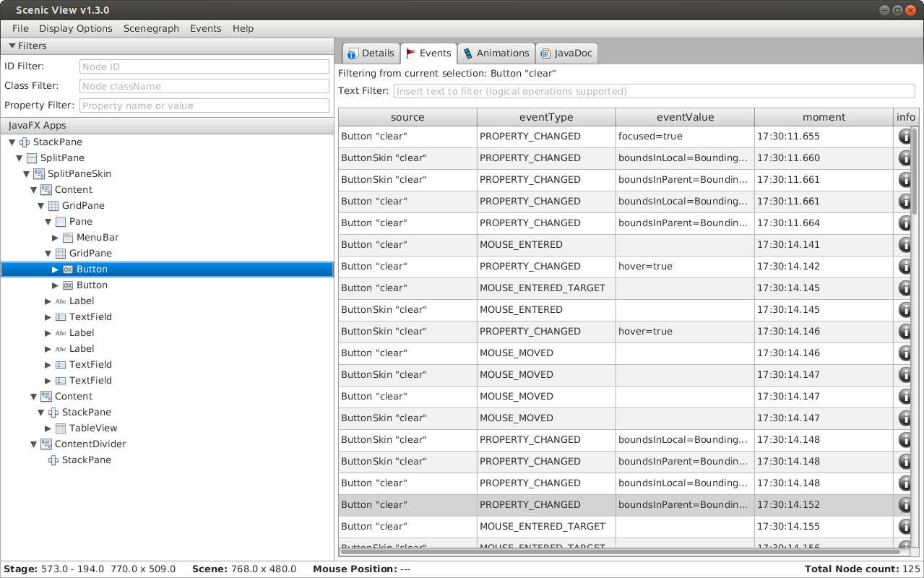Viewport: 924px width, 578px height.
Task: Focus the ID Filter field
Action: (204, 66)
